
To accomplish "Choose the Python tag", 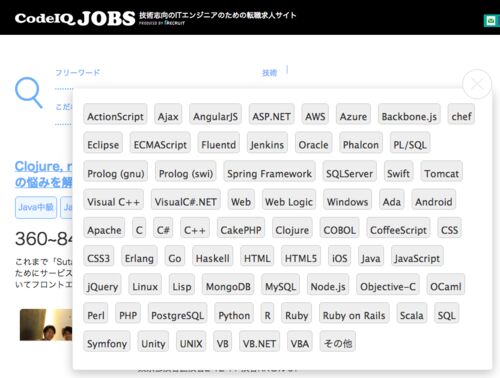I will coord(234,313).
